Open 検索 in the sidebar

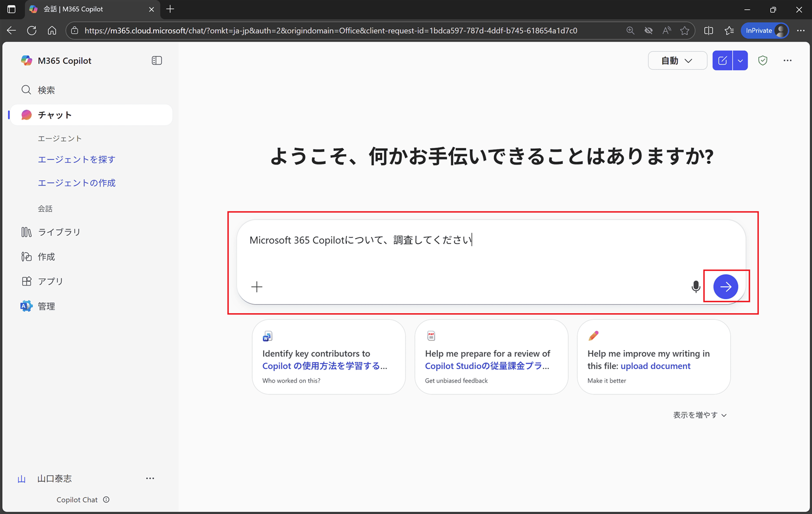pos(91,90)
